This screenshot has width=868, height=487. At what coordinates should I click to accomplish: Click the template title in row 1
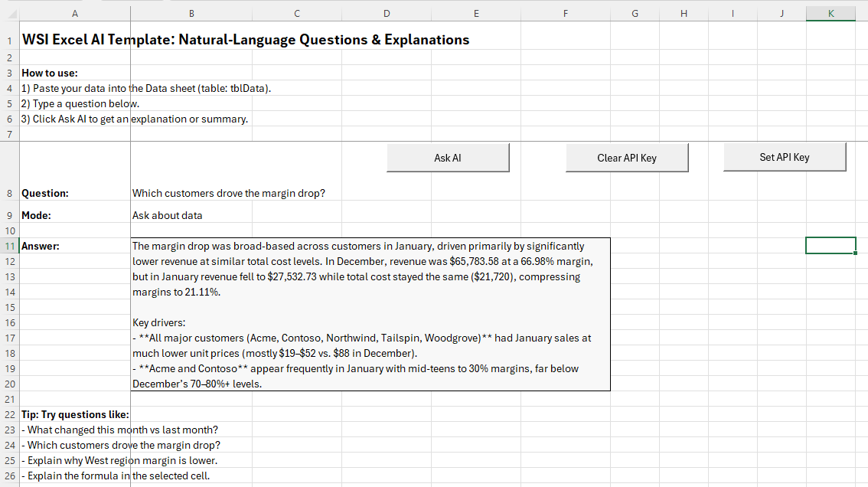[246, 40]
